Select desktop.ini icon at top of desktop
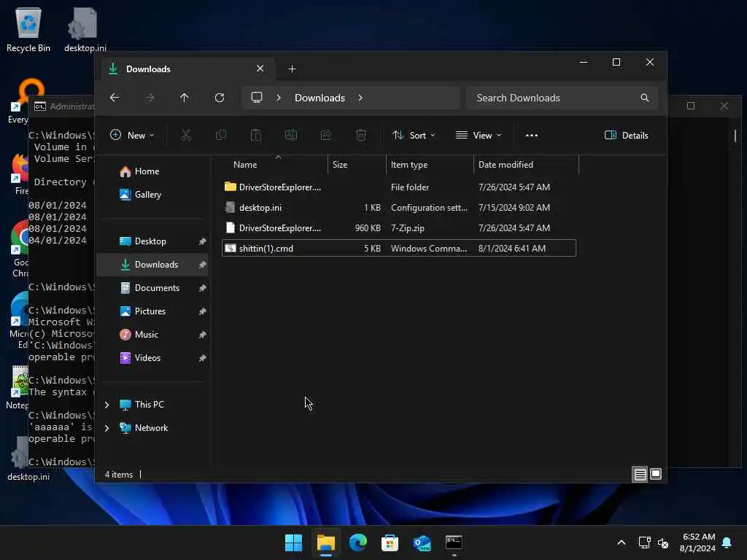 pos(85,29)
